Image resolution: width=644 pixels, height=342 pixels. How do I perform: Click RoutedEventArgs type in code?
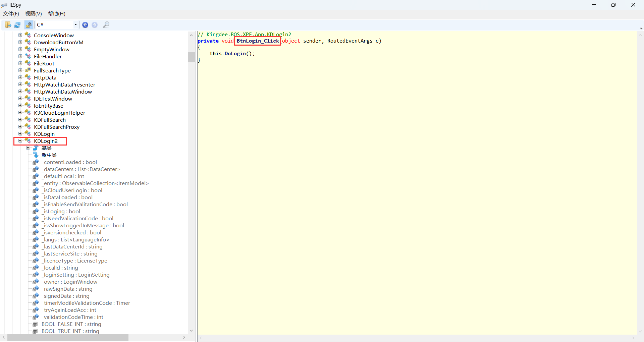(x=350, y=41)
